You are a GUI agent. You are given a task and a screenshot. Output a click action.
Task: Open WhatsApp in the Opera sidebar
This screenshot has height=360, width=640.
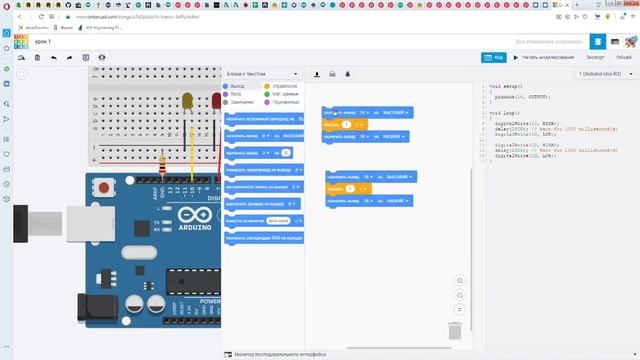[x=7, y=69]
